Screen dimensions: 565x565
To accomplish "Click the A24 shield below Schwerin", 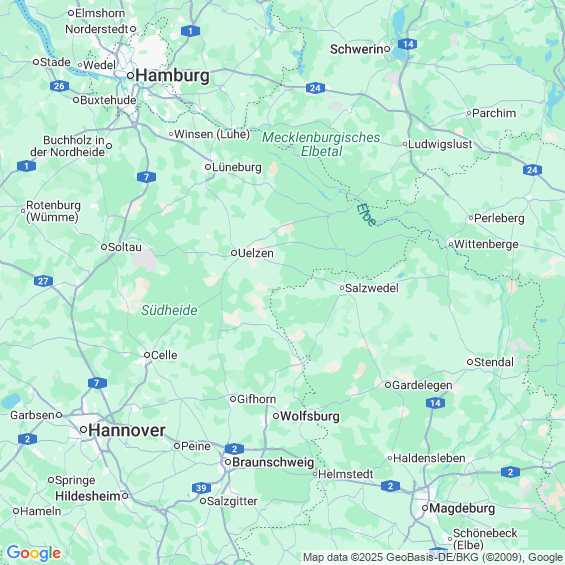I will coord(315,88).
